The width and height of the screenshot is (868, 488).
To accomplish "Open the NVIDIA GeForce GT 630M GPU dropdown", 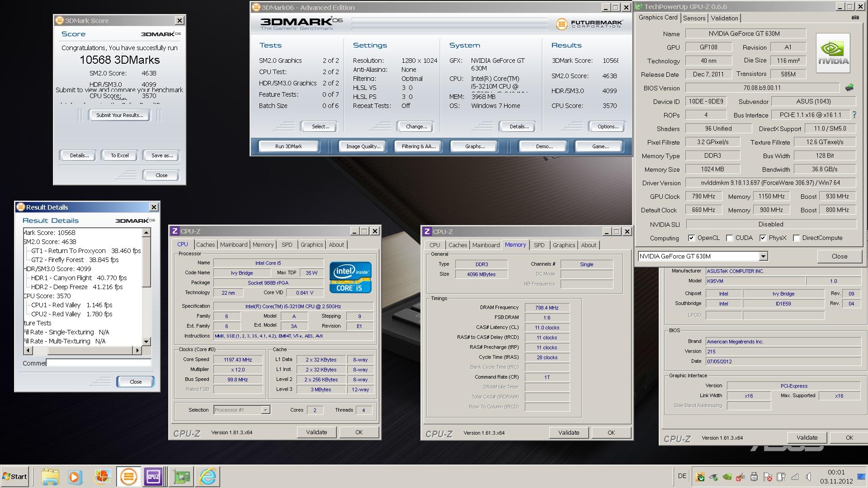I will click(x=763, y=256).
